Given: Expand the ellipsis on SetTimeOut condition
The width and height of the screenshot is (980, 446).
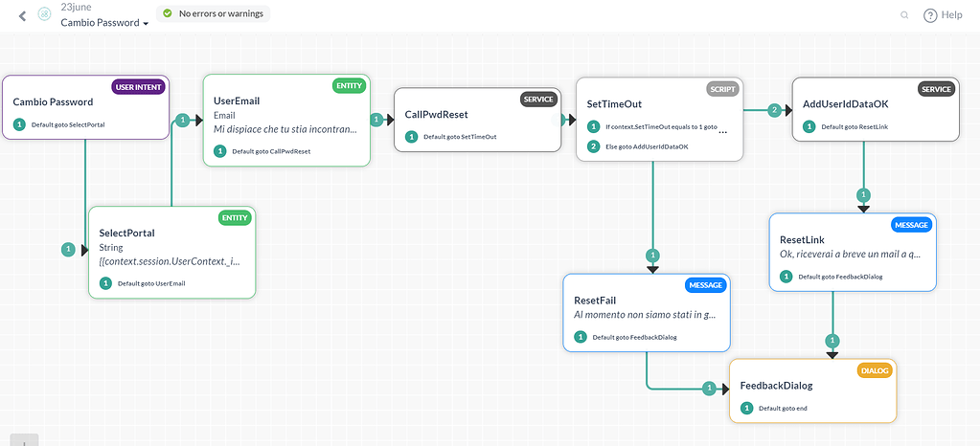Looking at the screenshot, I should [x=723, y=132].
